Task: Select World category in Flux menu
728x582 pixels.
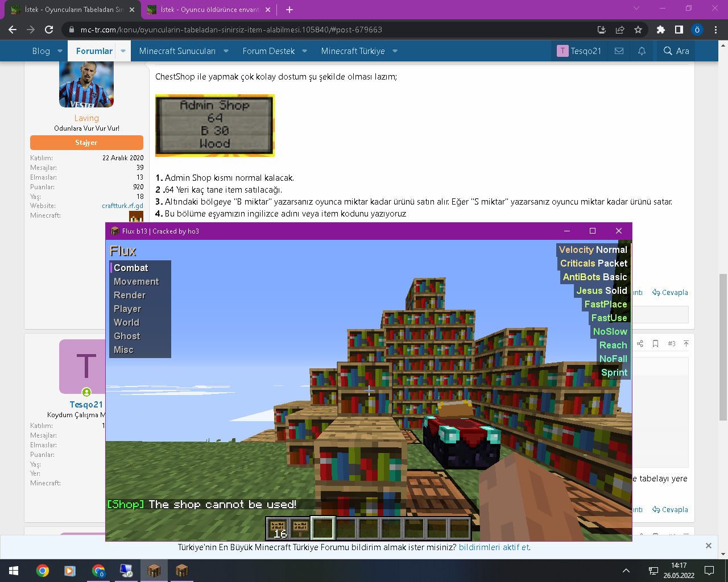Action: coord(140,322)
